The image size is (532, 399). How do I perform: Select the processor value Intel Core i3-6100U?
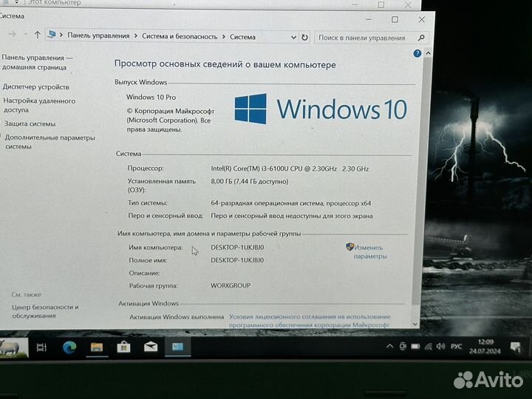pyautogui.click(x=290, y=168)
